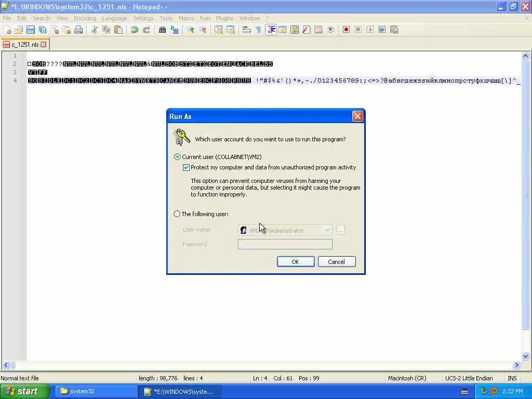
Task: Click OK in Run As dialog
Action: 296,262
